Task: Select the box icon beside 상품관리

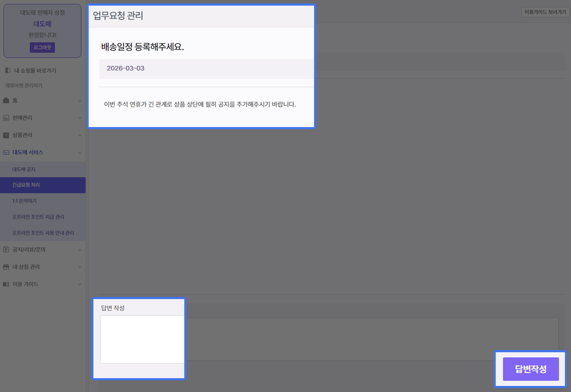Action: point(6,135)
